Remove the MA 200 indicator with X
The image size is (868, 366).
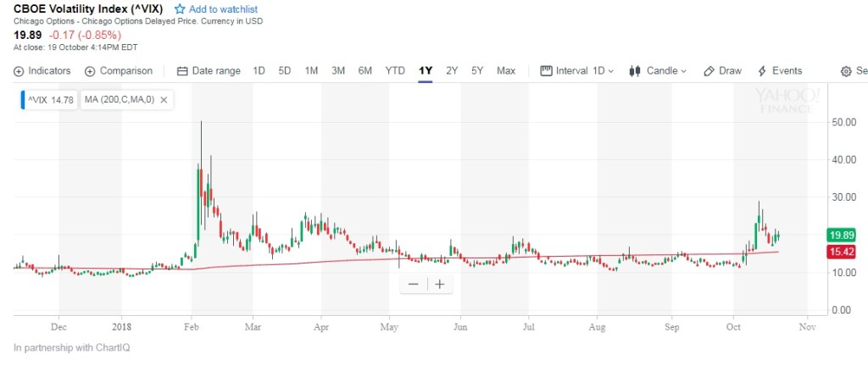click(x=164, y=100)
